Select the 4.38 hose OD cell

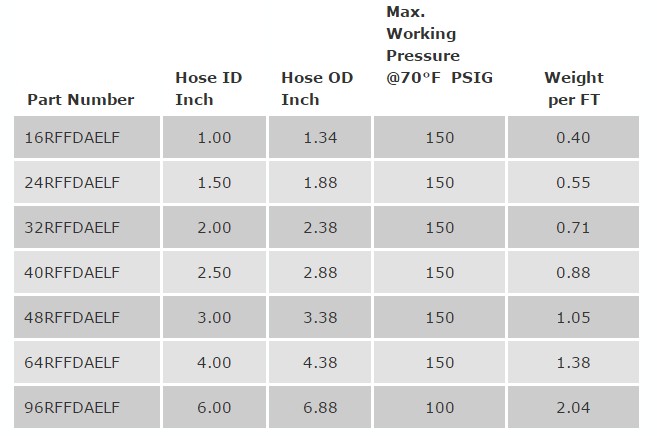click(320, 362)
